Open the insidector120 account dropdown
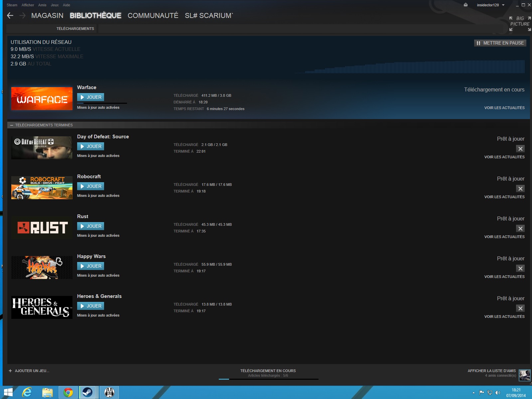 coord(491,5)
